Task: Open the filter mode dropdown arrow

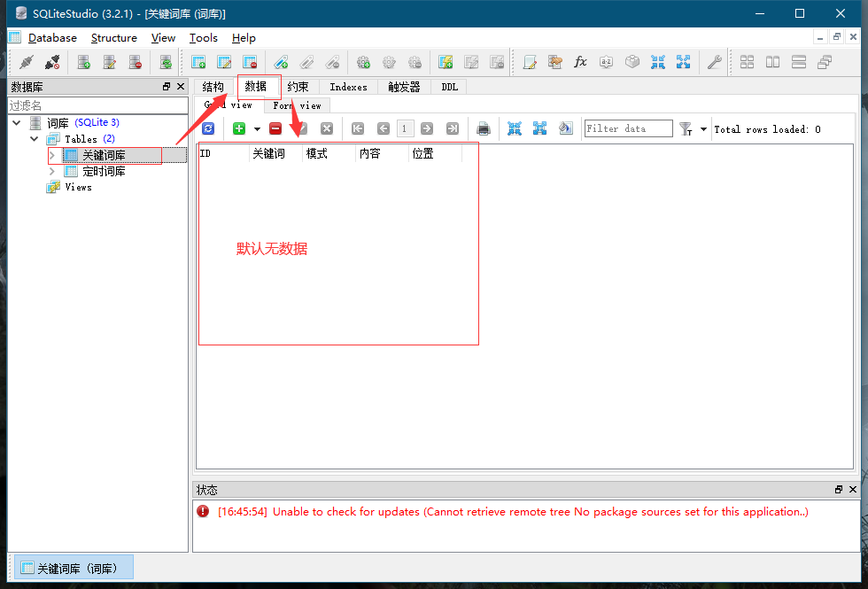Action: 703,129
